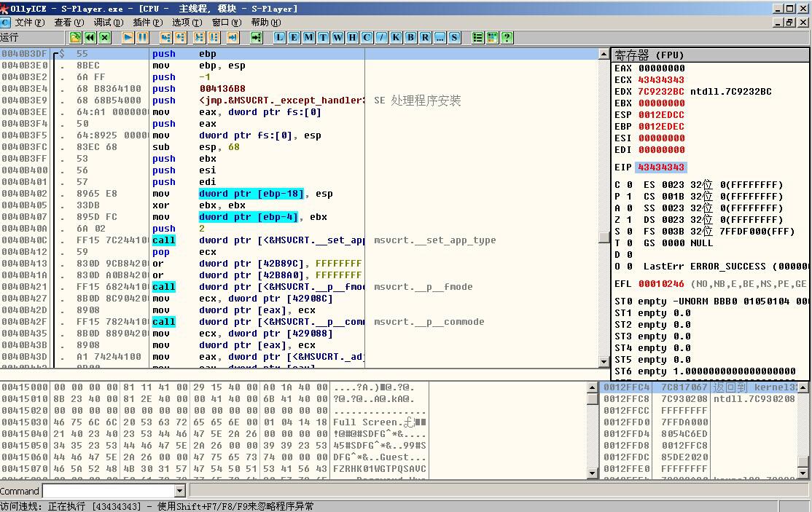Expand the Command box dropdown arrow
This screenshot has width=812, height=512.
pos(180,491)
